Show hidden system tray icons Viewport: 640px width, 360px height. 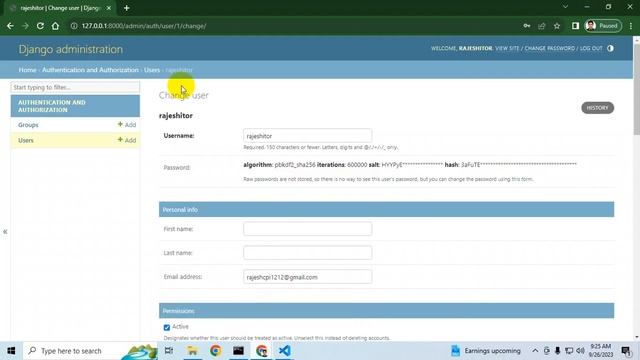point(535,351)
